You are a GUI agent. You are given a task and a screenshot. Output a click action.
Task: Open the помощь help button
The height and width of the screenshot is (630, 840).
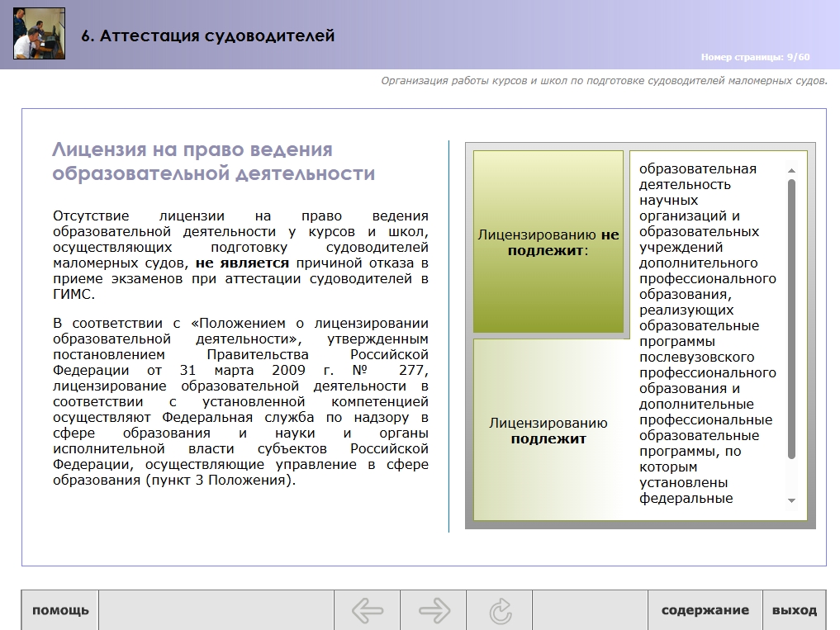[x=60, y=609]
